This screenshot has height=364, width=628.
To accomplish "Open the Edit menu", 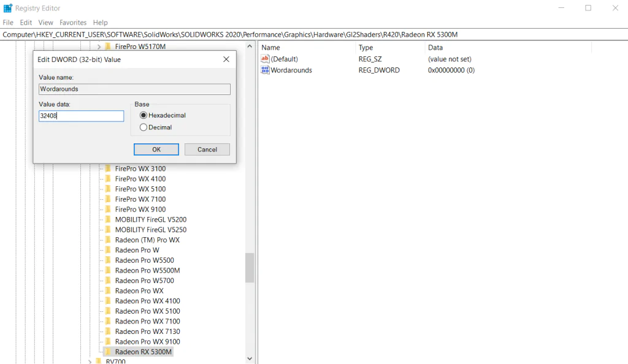I will (26, 23).
